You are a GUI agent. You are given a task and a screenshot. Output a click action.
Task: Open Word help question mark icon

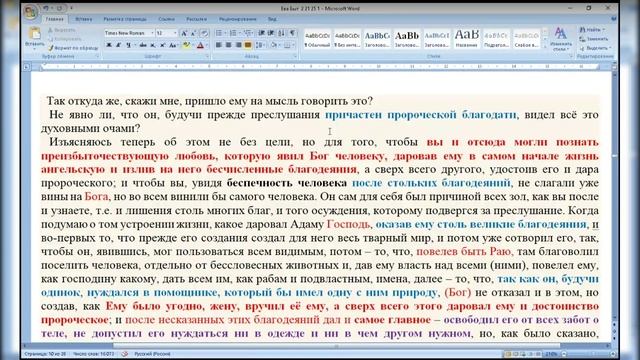pos(613,19)
